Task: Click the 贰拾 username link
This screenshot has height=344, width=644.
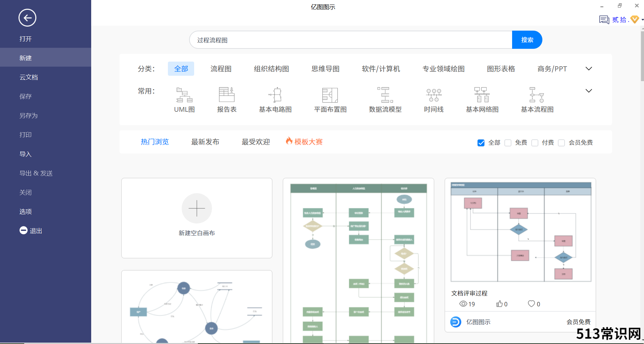Action: click(x=620, y=20)
